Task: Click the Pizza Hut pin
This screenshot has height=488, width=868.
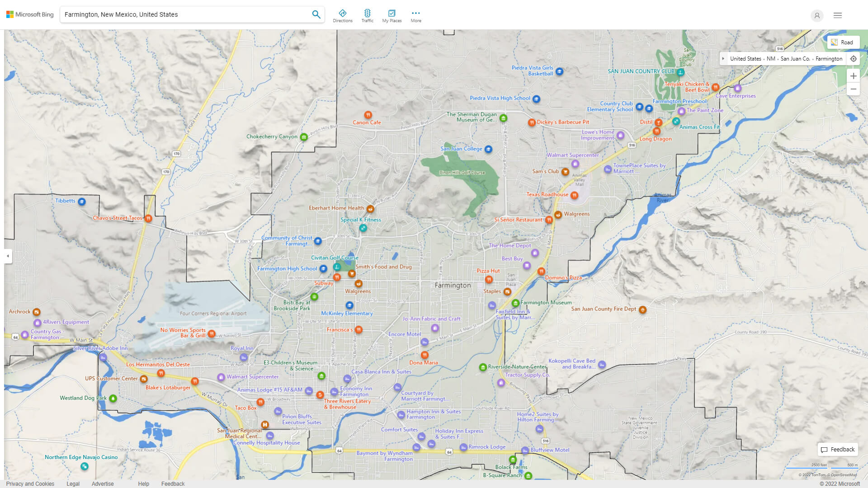Action: (x=489, y=279)
